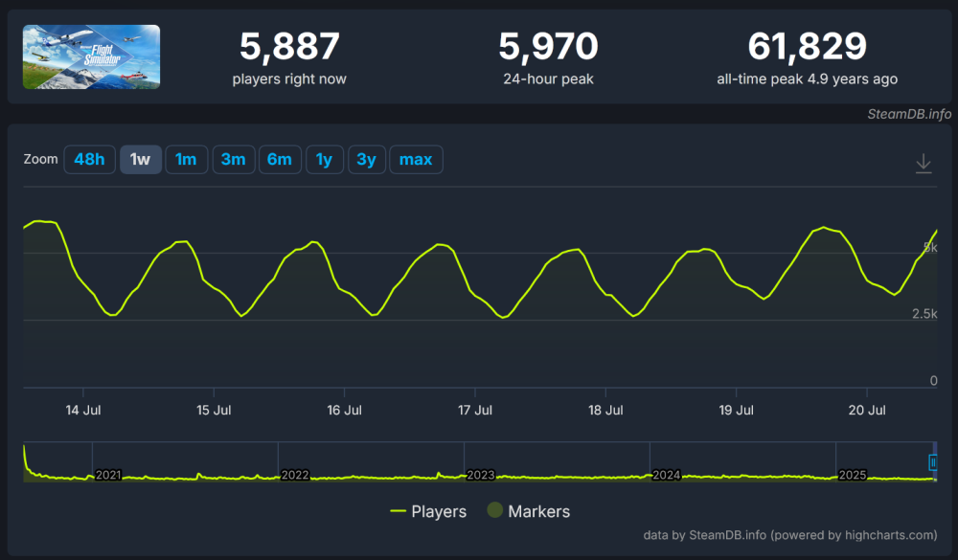
Task: Change zoom to 3y
Action: (x=366, y=160)
